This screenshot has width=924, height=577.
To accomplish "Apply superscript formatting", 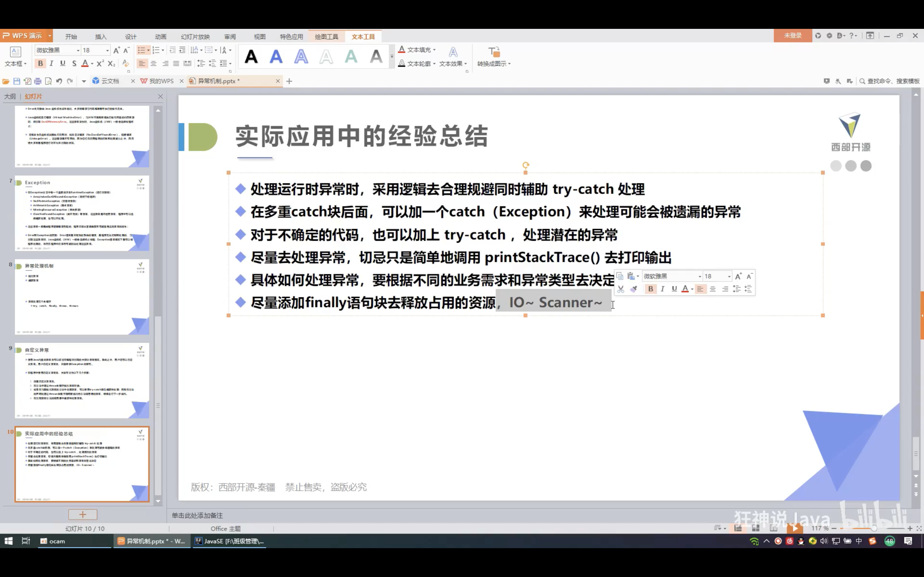I will [100, 63].
